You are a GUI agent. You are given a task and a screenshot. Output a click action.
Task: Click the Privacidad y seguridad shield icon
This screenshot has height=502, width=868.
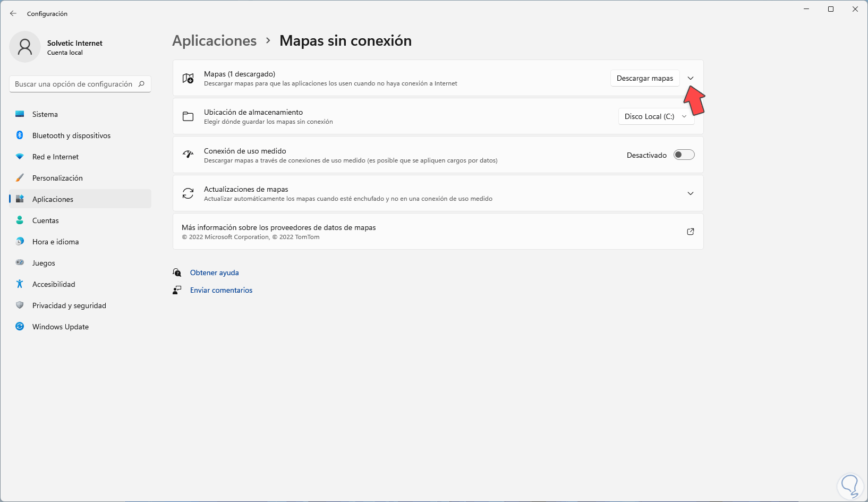click(x=20, y=305)
